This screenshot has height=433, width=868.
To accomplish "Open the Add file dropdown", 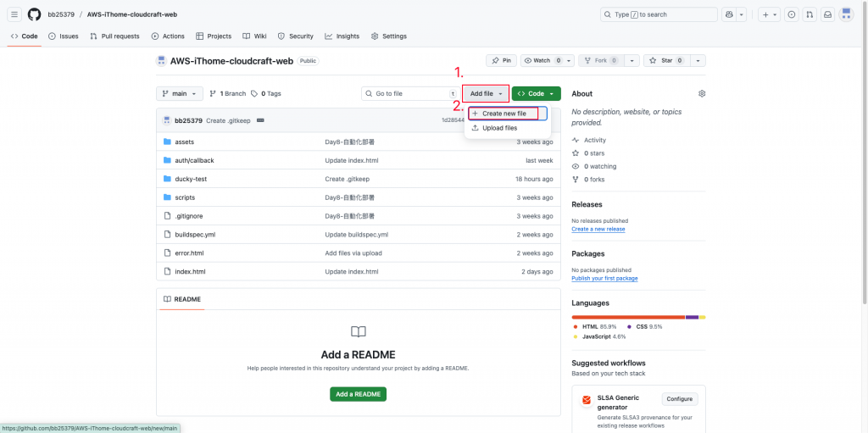I will tap(486, 93).
